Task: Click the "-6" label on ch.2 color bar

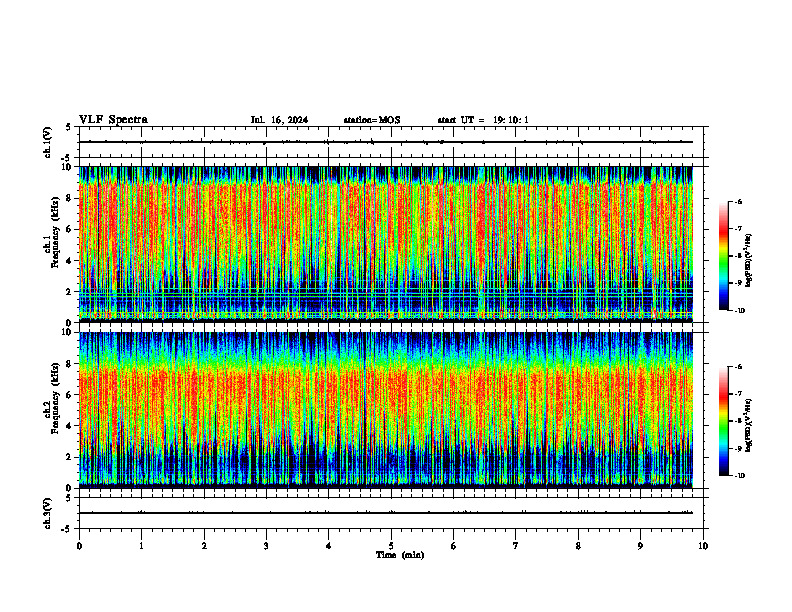Action: (738, 367)
